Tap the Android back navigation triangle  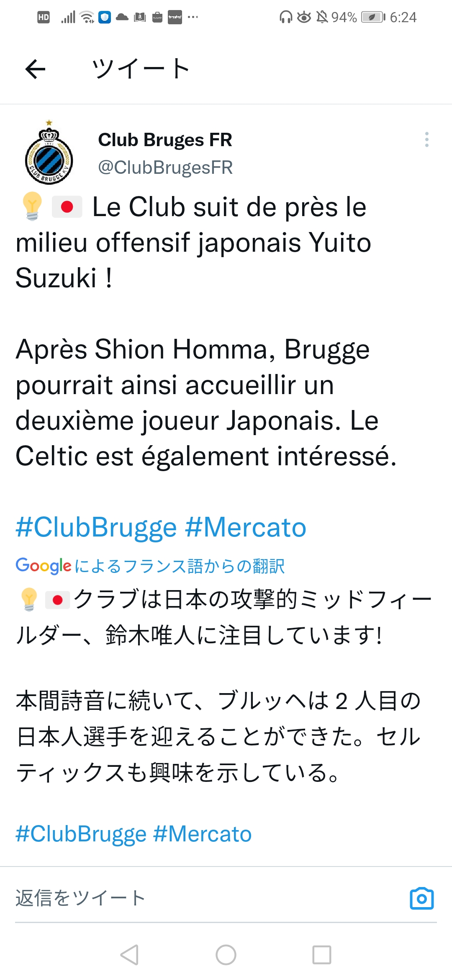[129, 955]
